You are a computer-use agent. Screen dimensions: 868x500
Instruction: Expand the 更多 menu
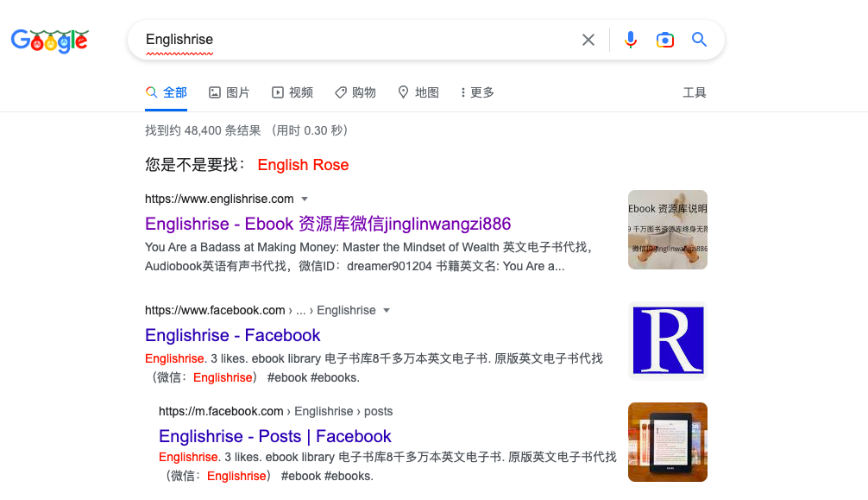coord(477,92)
